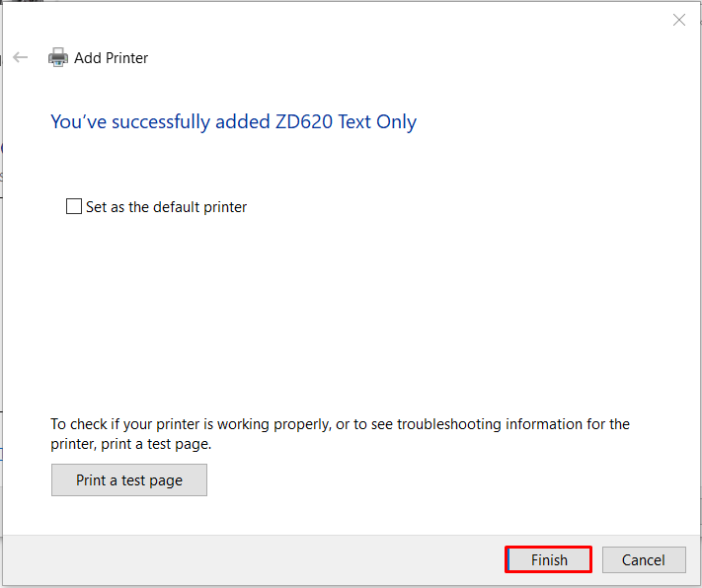Click the successfully added ZD620 heading
This screenshot has height=588, width=702.
pyautogui.click(x=233, y=122)
